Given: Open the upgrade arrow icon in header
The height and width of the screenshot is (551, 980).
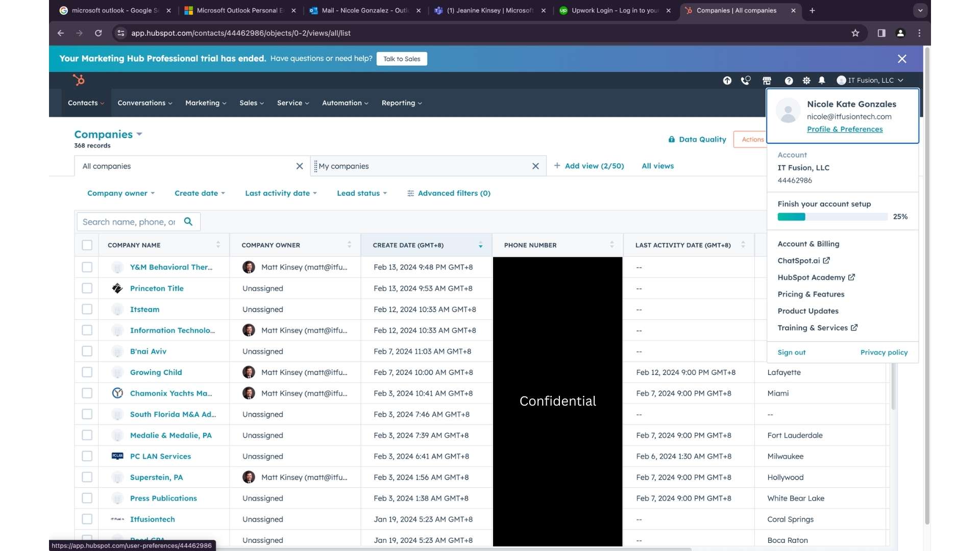Looking at the screenshot, I should point(727,81).
